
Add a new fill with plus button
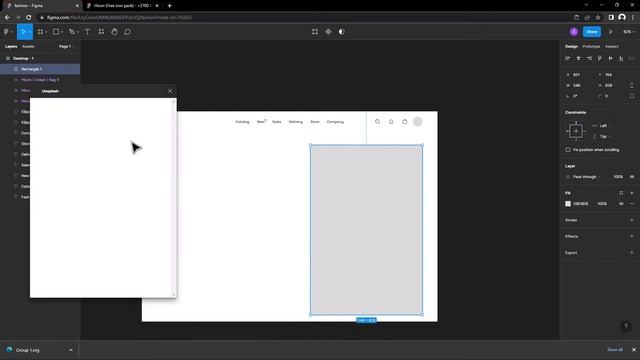coord(632,193)
